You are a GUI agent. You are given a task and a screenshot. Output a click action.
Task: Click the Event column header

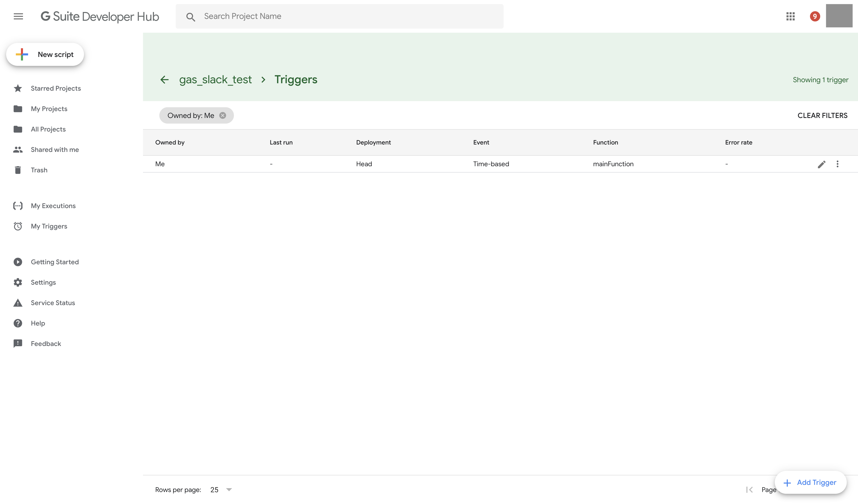(481, 142)
